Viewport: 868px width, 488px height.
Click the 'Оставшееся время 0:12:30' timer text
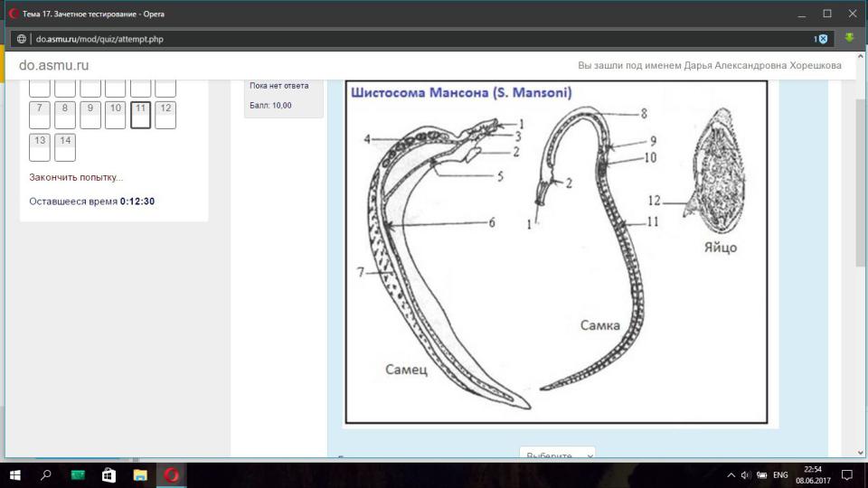pos(92,202)
